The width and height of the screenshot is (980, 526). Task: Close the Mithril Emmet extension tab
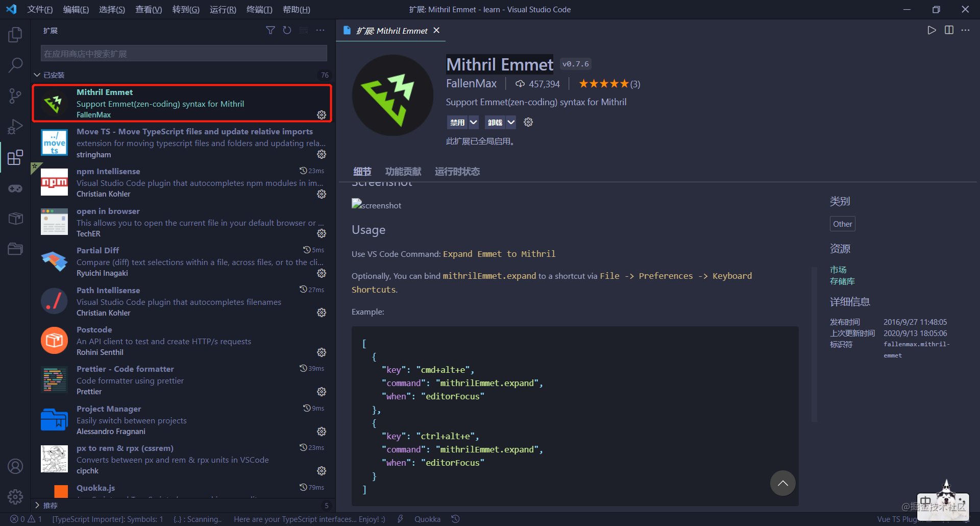(x=436, y=31)
